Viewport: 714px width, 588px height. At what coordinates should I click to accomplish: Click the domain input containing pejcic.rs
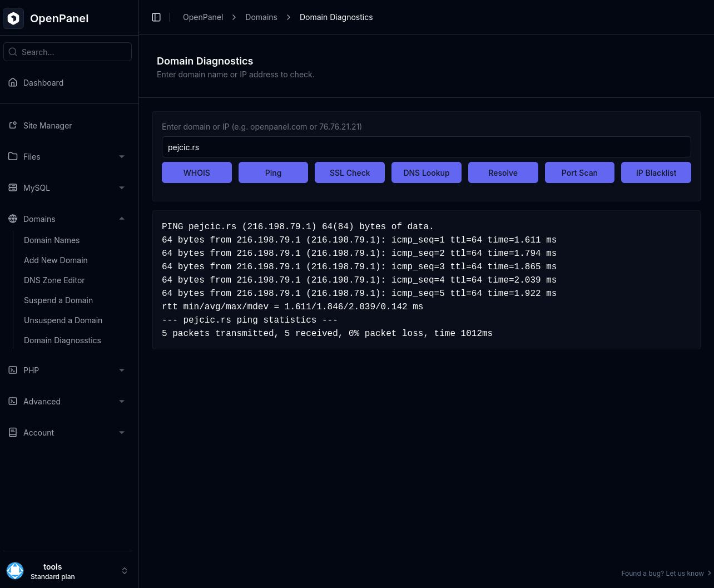pos(426,147)
